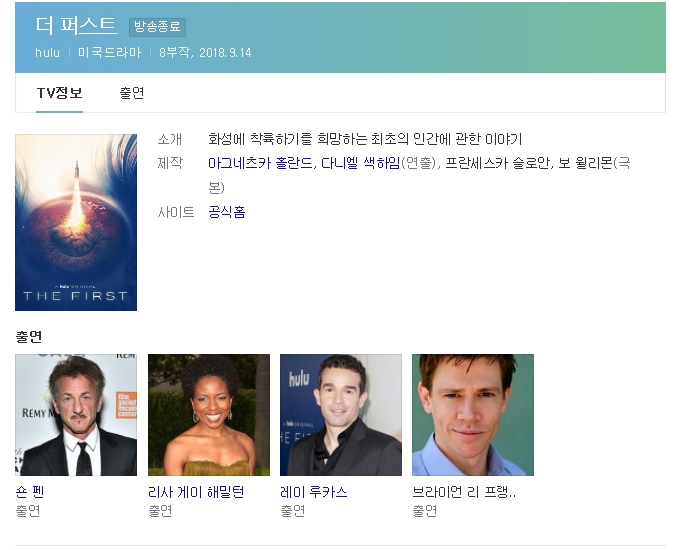Screen dimensions: 680x550
Task: Click the 방송종료 status badge
Action: click(157, 27)
